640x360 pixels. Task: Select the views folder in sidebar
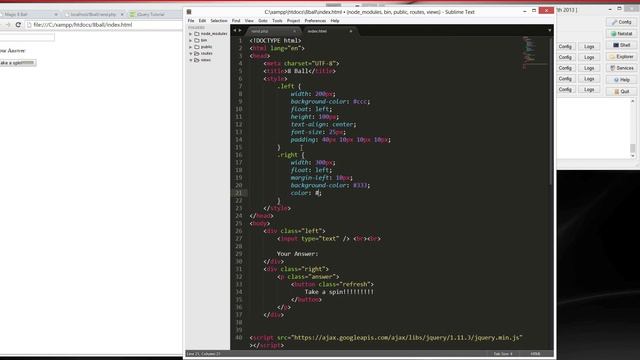[205, 60]
